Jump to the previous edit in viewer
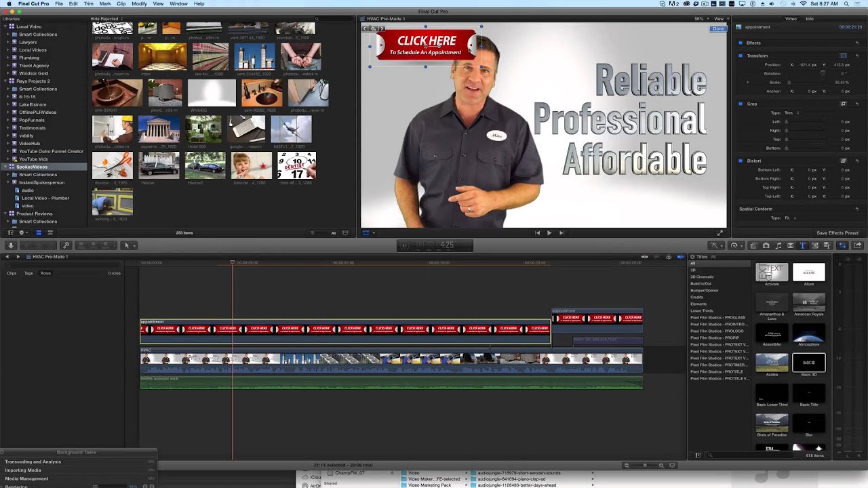868x488 pixels. pyautogui.click(x=538, y=232)
